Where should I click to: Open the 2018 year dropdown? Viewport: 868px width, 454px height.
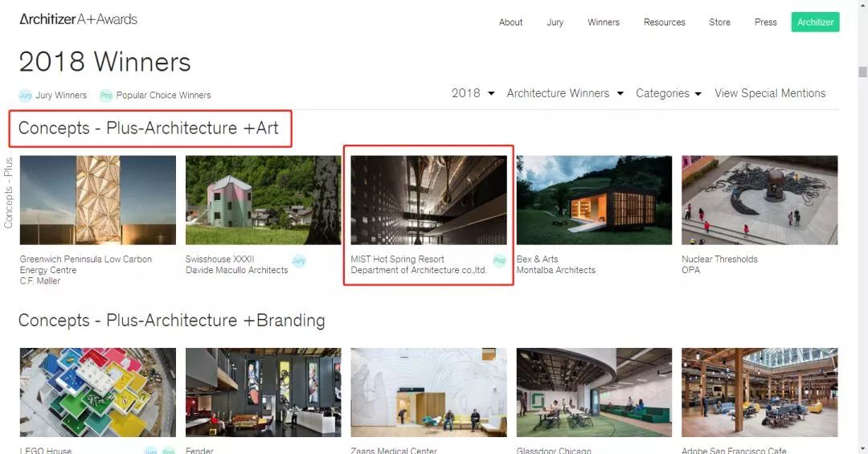(x=473, y=93)
